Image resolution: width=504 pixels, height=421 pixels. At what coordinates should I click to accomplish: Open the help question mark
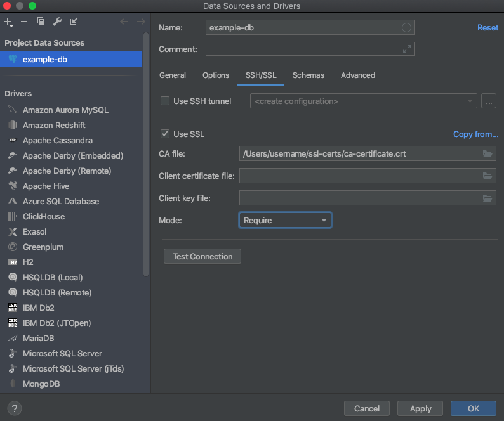tap(15, 408)
